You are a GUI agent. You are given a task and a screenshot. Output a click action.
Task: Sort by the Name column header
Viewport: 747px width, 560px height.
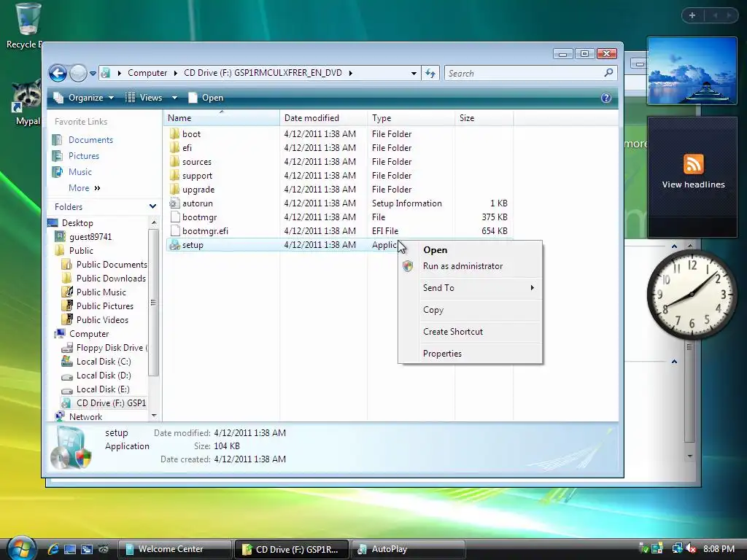point(222,117)
